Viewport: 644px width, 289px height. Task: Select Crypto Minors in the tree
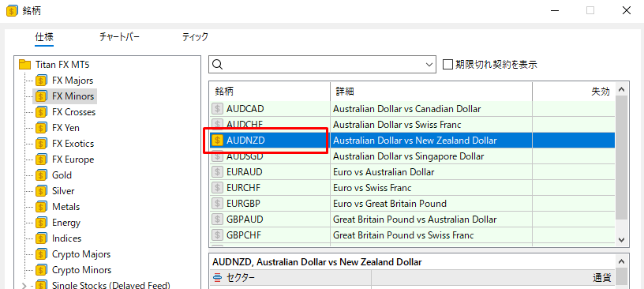[x=82, y=270]
